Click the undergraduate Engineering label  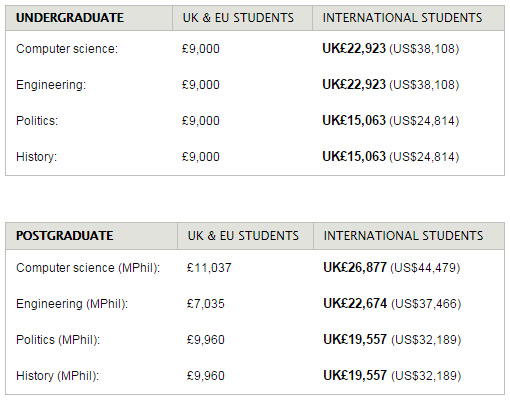[51, 85]
